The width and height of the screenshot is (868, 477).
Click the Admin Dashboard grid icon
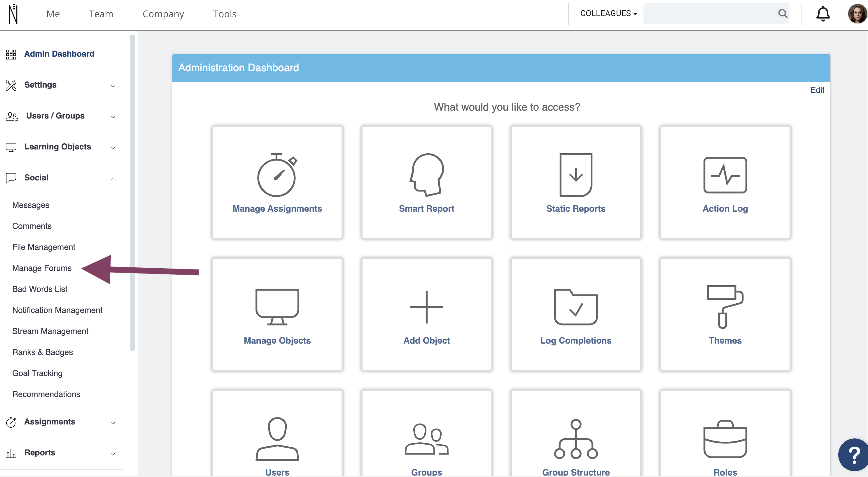tap(11, 54)
